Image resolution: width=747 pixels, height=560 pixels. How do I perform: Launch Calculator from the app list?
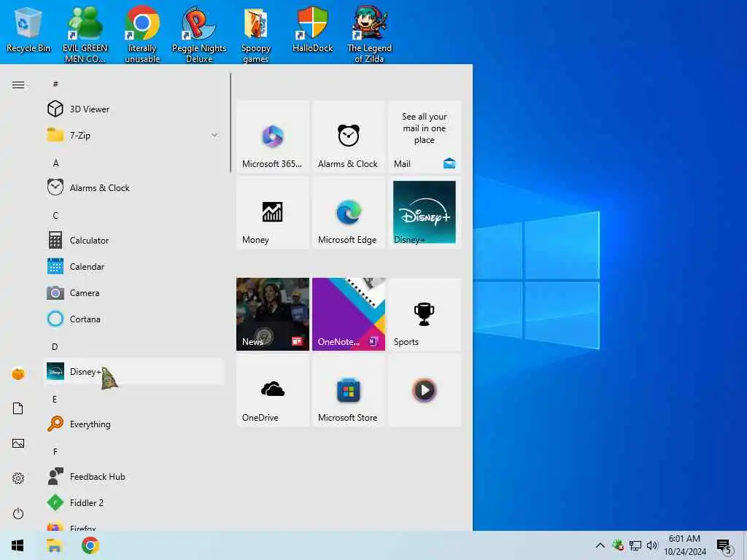(134, 240)
